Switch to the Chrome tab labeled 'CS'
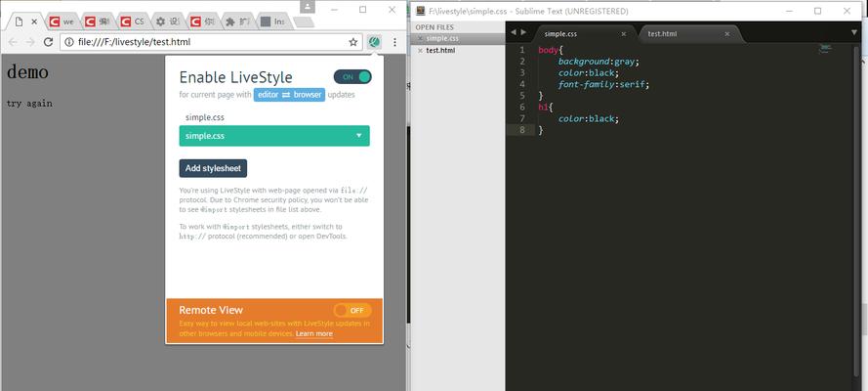This screenshot has height=391, width=868. tap(133, 22)
